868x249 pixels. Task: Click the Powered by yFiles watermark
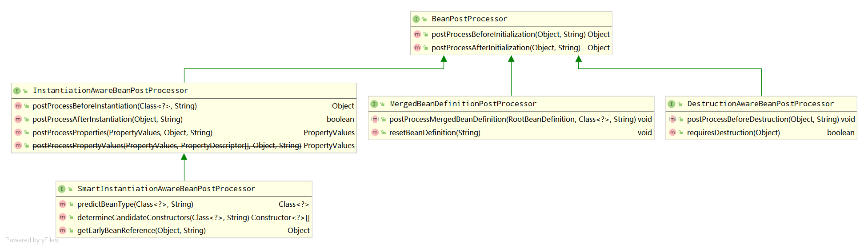coord(32,240)
